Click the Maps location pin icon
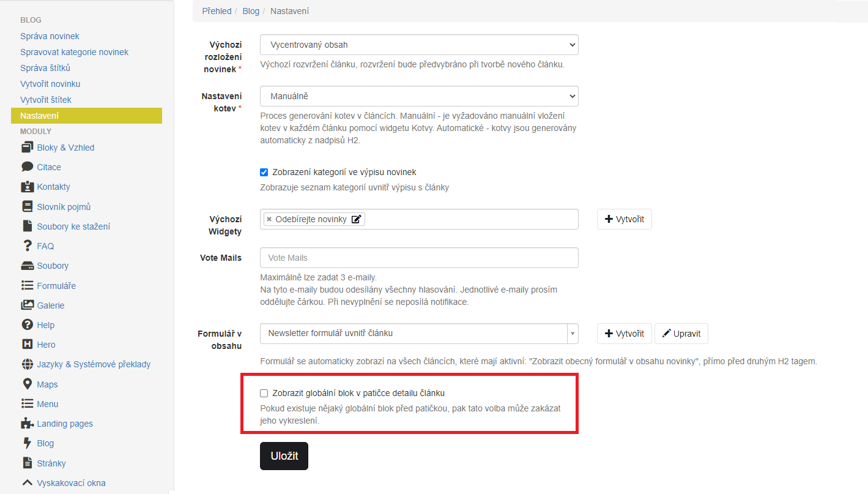 click(27, 384)
